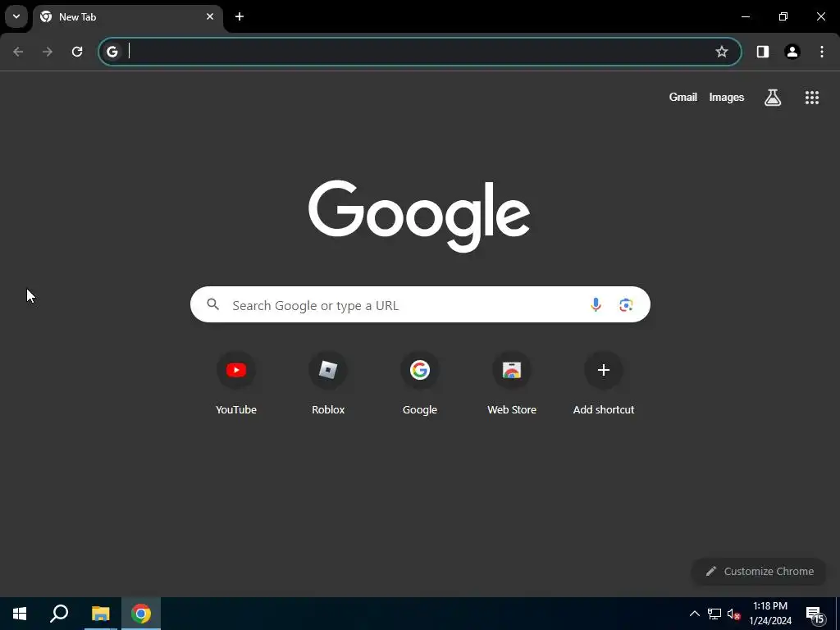Open network status tray icon
The height and width of the screenshot is (630, 840).
[714, 614]
